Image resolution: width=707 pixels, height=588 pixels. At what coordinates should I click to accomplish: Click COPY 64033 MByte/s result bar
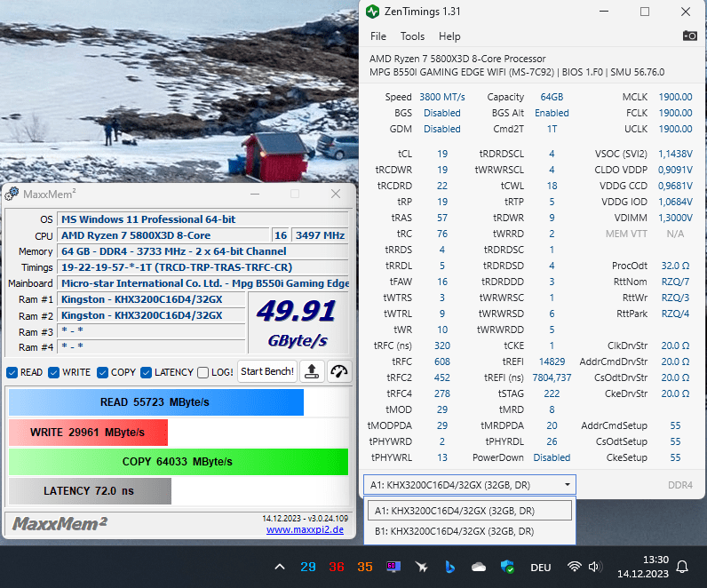click(x=179, y=462)
